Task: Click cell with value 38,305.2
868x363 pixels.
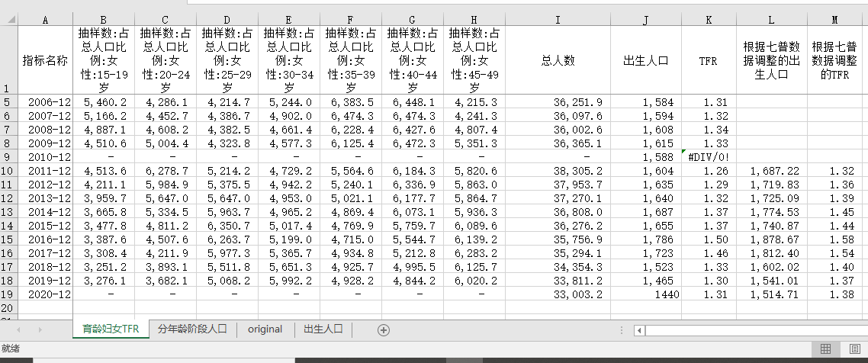Action: (x=558, y=170)
